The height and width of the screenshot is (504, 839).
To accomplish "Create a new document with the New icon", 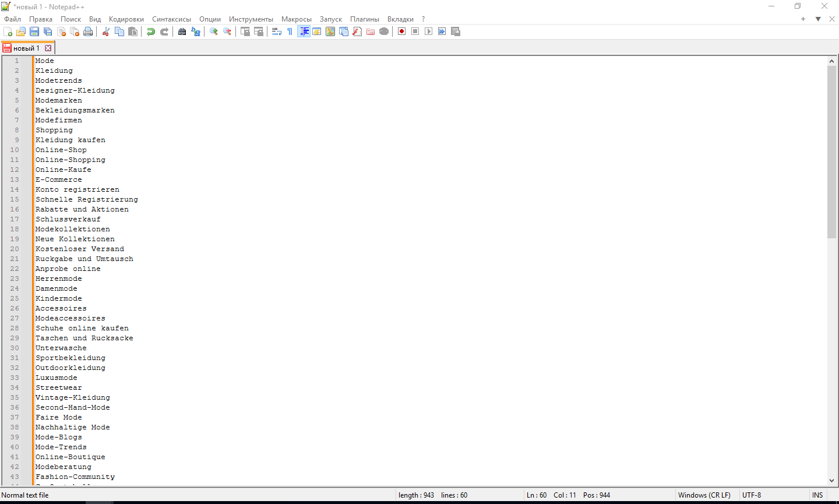I will [x=8, y=31].
